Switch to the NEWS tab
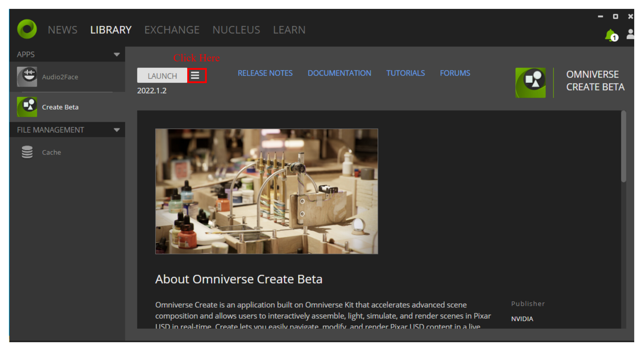This screenshot has height=352, width=644. click(x=62, y=30)
